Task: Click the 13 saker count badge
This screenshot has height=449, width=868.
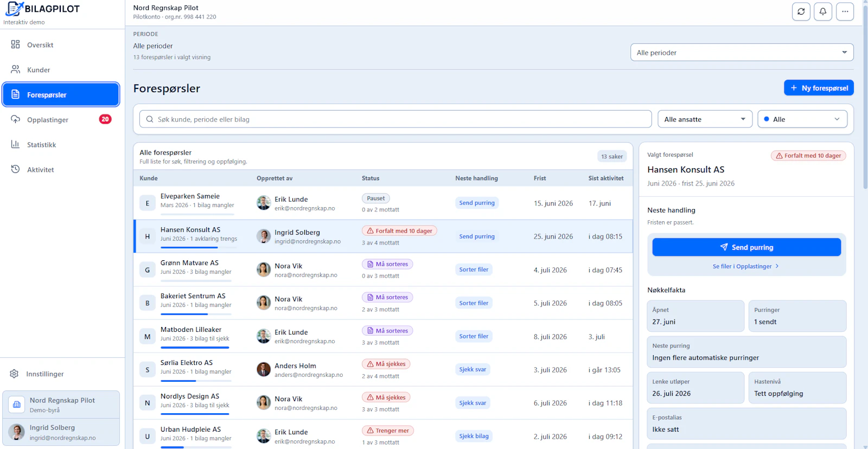Action: [612, 156]
